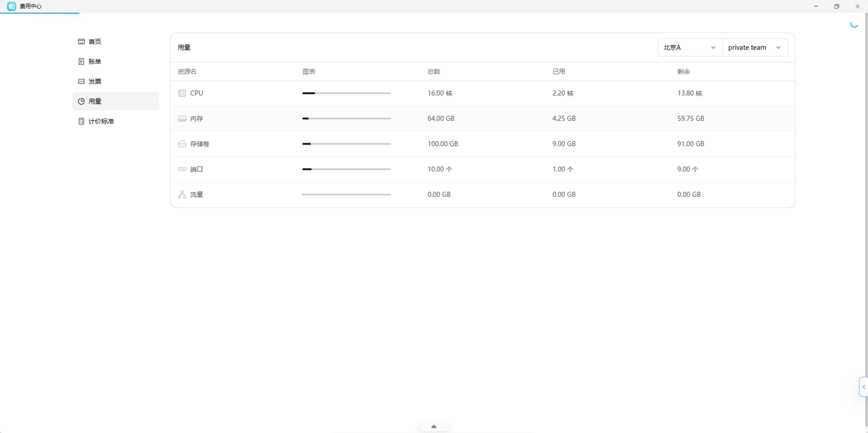Click the 13.80 核 remaining value
The width and height of the screenshot is (868, 433).
coord(690,93)
